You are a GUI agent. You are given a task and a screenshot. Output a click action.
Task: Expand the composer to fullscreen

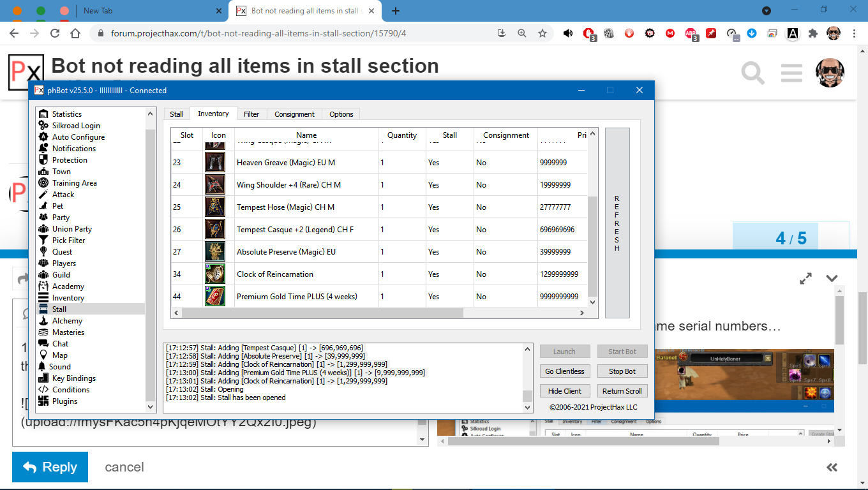pyautogui.click(x=806, y=278)
